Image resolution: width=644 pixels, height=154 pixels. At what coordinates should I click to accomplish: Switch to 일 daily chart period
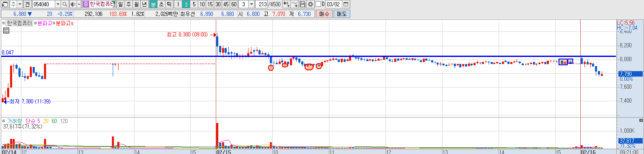pos(121,4)
